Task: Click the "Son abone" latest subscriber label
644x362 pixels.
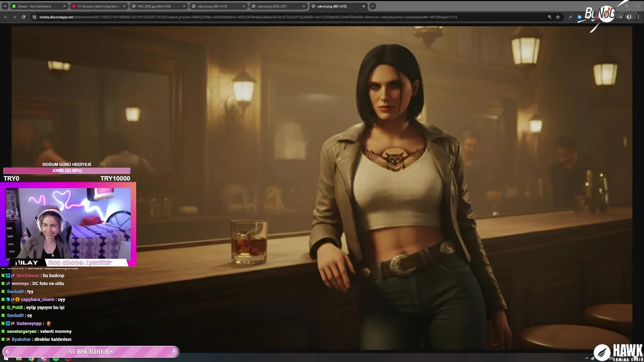Action: pos(80,262)
